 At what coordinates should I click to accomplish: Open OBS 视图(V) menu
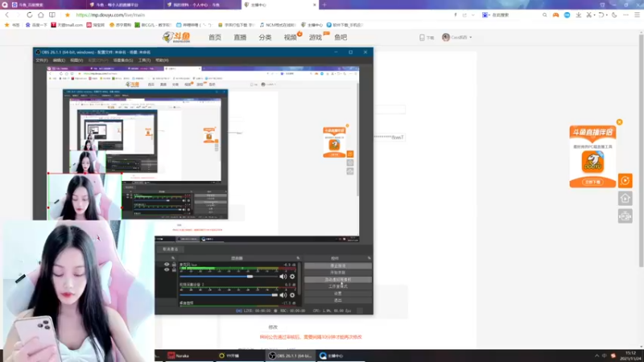(x=76, y=60)
